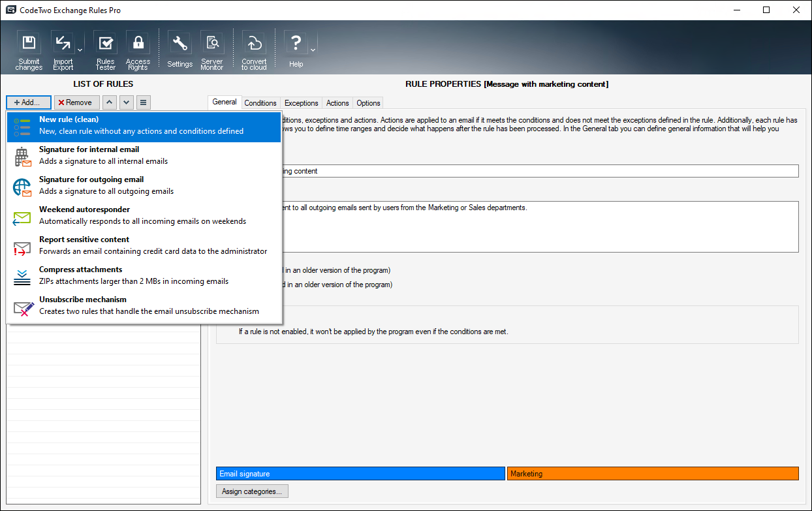Select Compress attachments template
The image size is (812, 511).
(144, 276)
